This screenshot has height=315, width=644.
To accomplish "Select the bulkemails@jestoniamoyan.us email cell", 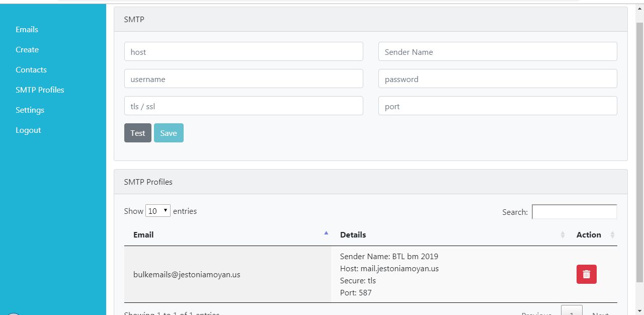I will coord(227,274).
